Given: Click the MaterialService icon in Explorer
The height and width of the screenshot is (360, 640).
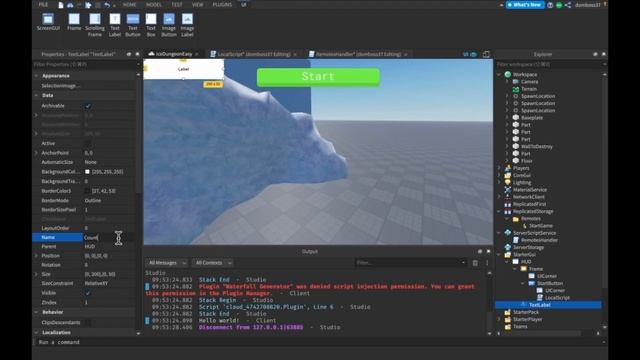Looking at the screenshot, I should pyautogui.click(x=508, y=190).
